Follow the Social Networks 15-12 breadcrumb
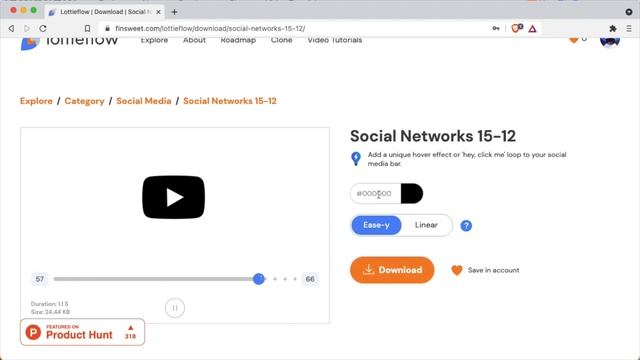Image resolution: width=640 pixels, height=360 pixels. [230, 101]
